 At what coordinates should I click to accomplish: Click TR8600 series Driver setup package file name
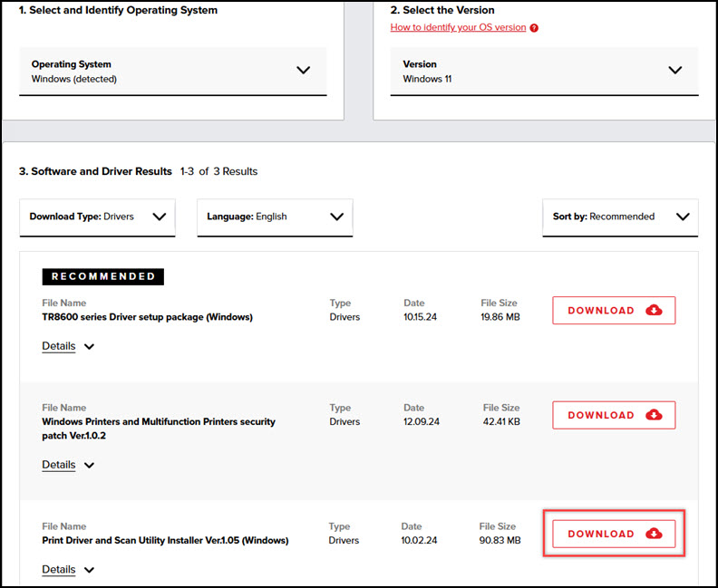click(x=147, y=317)
